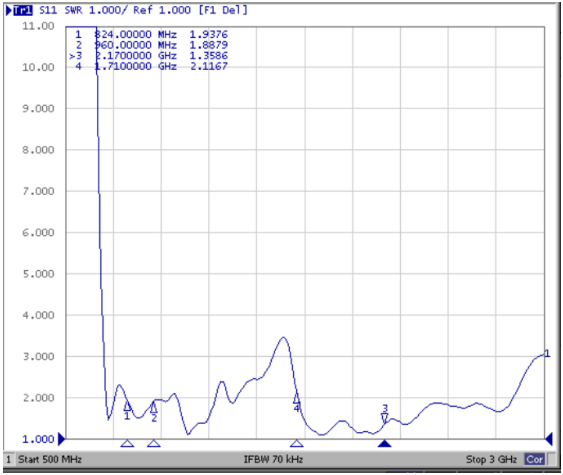Screen dimensions: 563x475
Task: Select marker 1 readout row 824 MHz
Action: [151, 34]
